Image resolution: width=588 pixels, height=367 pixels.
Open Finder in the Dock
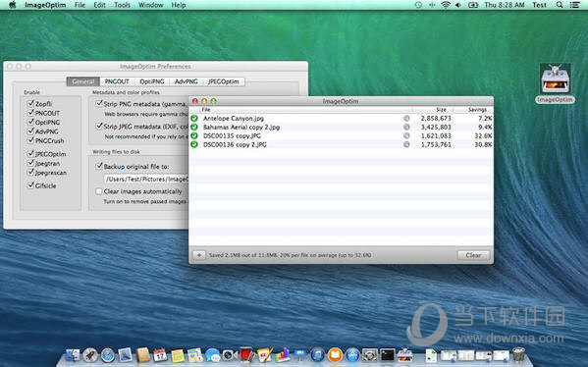click(x=73, y=354)
